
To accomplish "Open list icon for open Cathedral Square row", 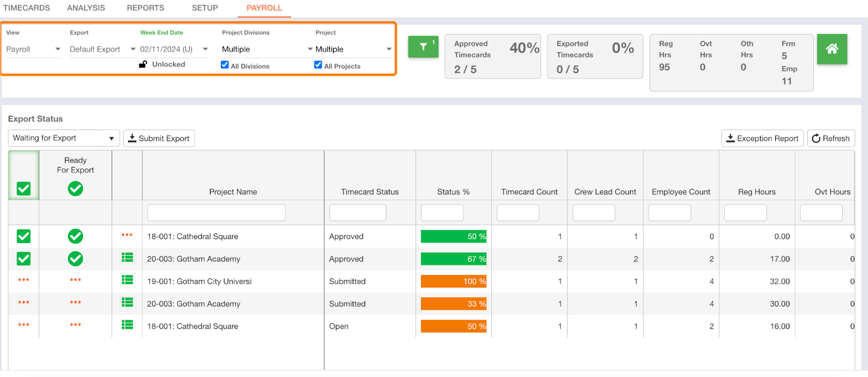I will (x=127, y=325).
